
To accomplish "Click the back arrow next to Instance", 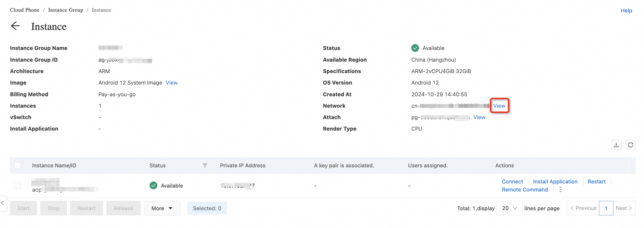I will tap(15, 26).
